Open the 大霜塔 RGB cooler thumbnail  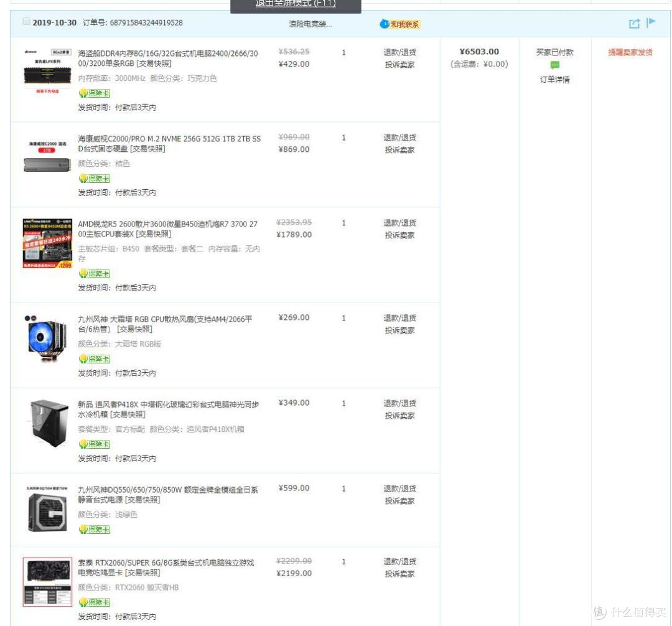[x=47, y=339]
